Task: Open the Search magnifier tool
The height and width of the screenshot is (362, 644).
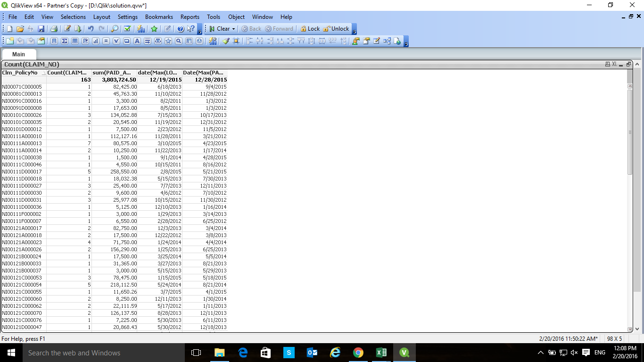Action: (115, 29)
